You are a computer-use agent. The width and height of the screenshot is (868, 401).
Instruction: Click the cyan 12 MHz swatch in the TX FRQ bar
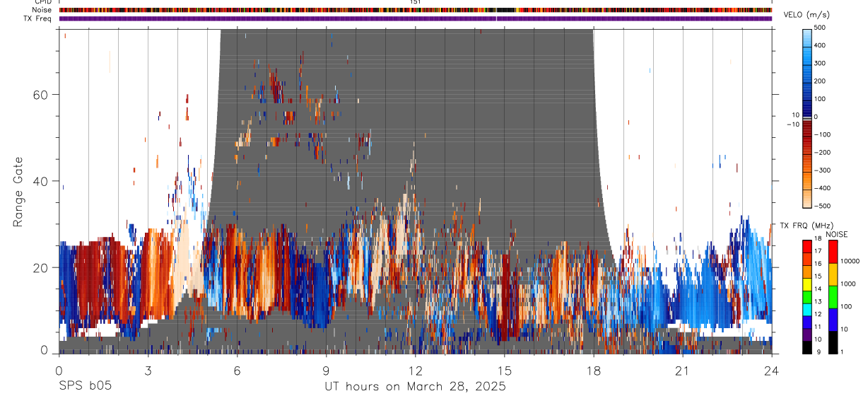(807, 310)
